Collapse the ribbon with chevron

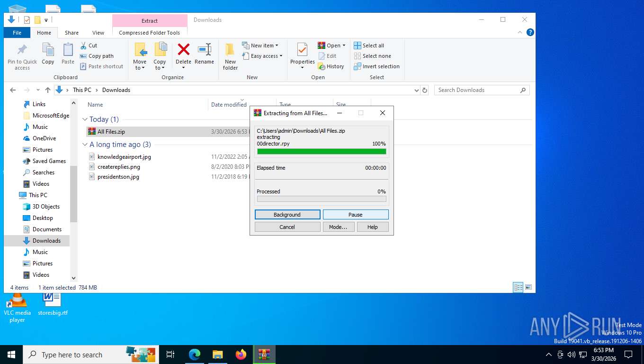coord(520,32)
